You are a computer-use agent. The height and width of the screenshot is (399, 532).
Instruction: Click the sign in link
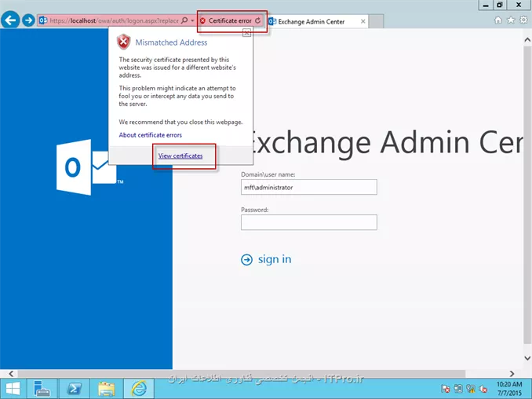pos(275,259)
